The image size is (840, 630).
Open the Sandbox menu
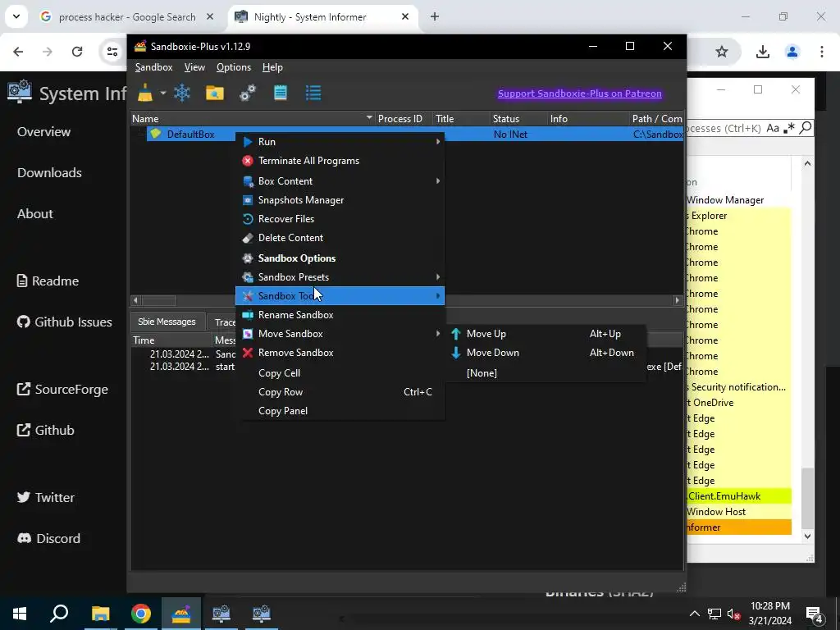pos(153,67)
